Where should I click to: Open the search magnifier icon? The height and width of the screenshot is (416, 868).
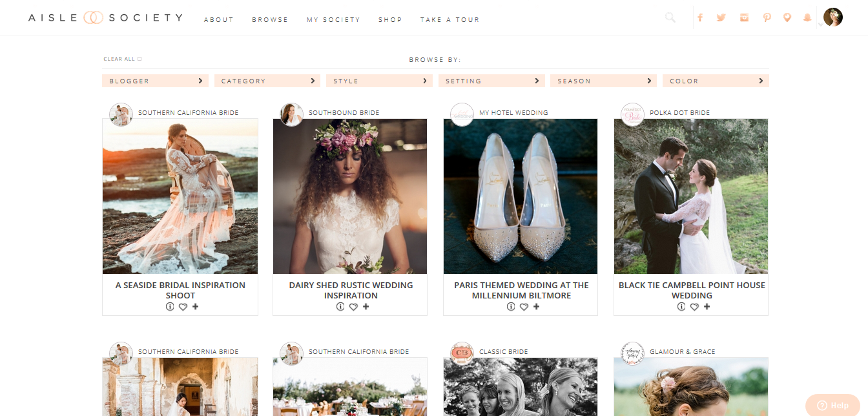[670, 18]
